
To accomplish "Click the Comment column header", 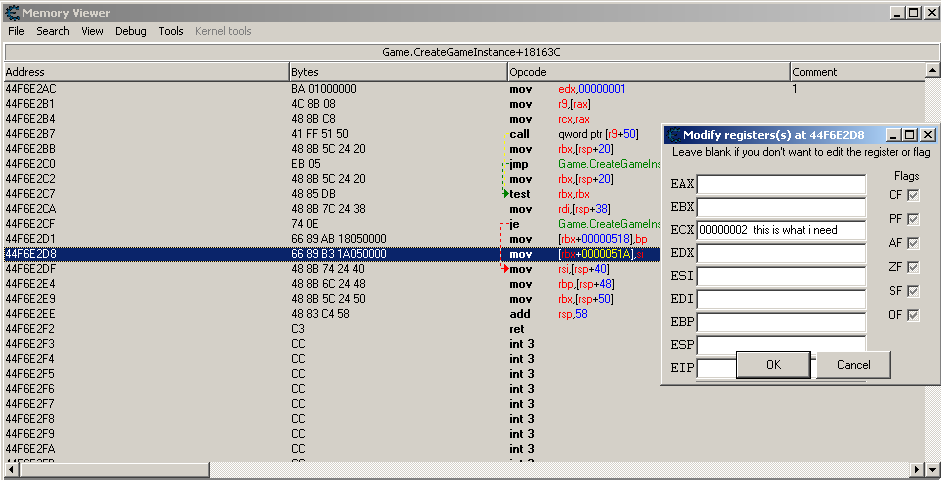I will point(857,72).
